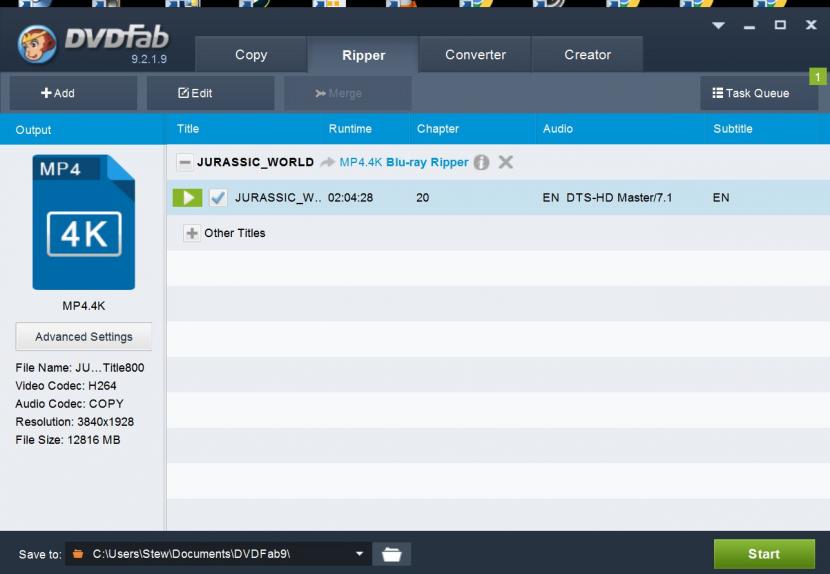Click the Runtime column header

[350, 129]
